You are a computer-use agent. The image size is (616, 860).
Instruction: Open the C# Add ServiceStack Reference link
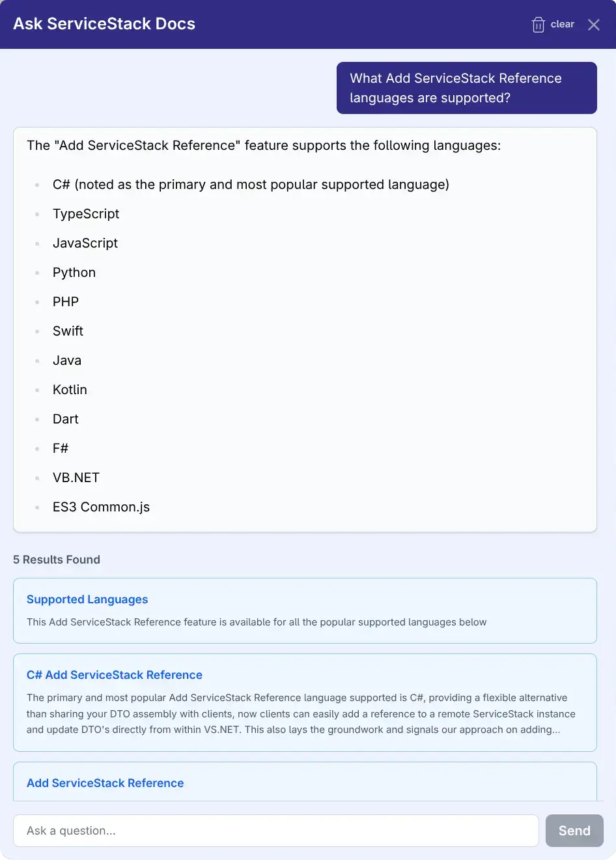115,675
